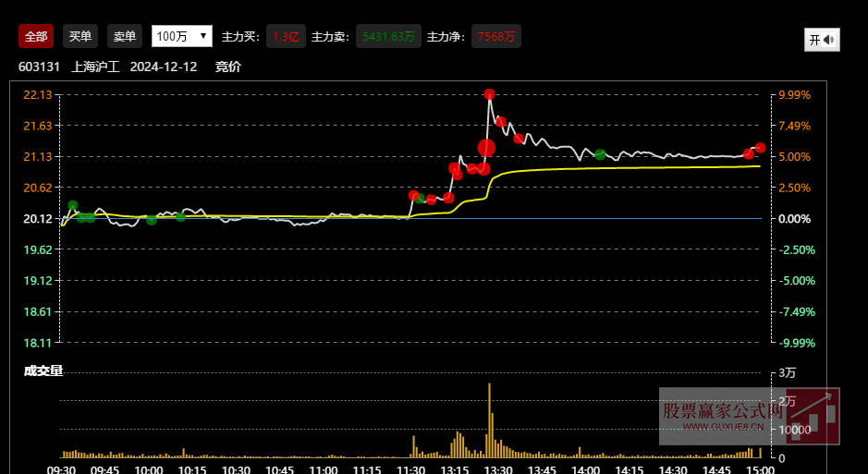
Task: Switch to the 买单 filter tab
Action: click(x=80, y=36)
